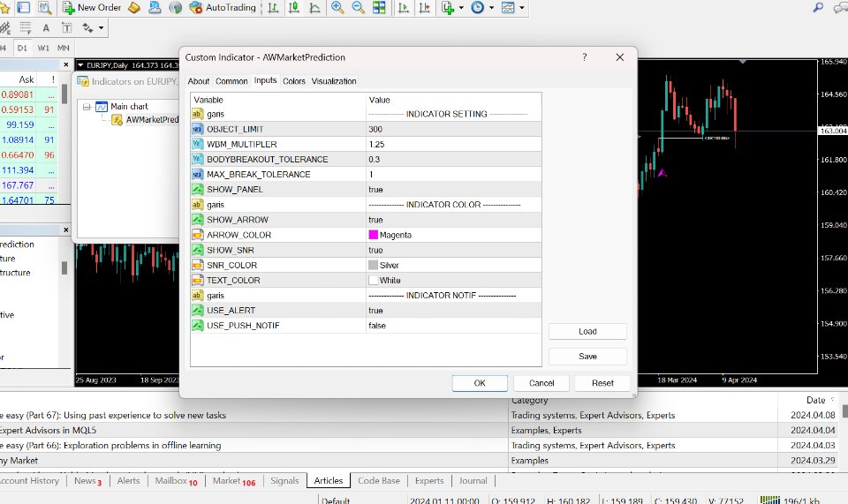The image size is (848, 504).
Task: Confirm with the OK button
Action: 480,383
